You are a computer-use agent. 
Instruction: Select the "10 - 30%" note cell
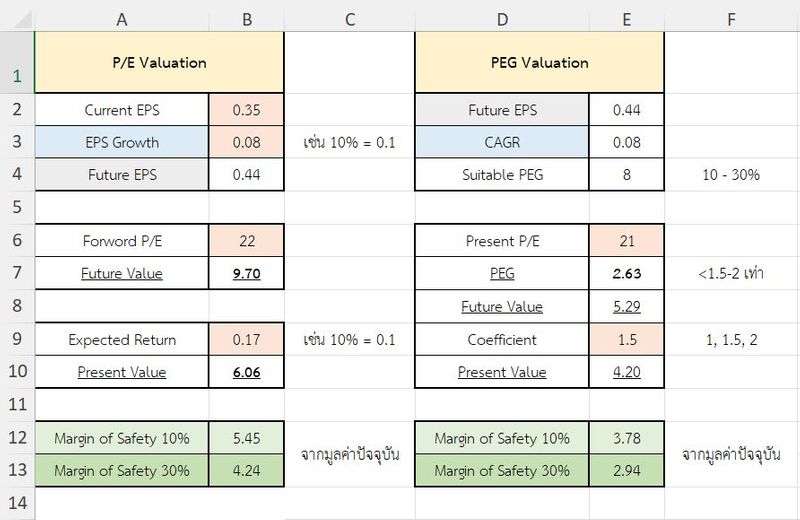732,175
